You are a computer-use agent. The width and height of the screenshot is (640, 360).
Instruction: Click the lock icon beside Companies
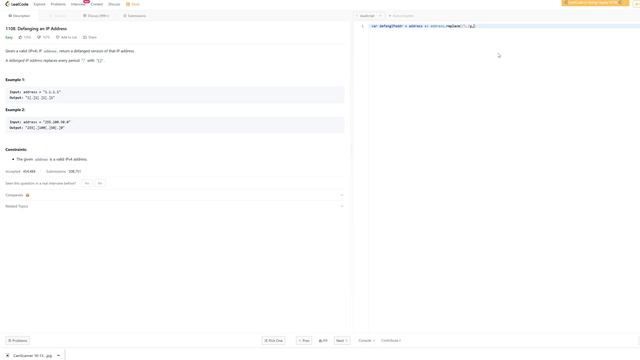click(28, 195)
